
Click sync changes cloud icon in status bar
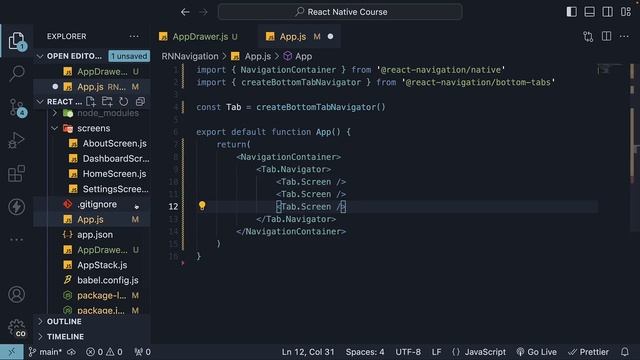click(71, 352)
